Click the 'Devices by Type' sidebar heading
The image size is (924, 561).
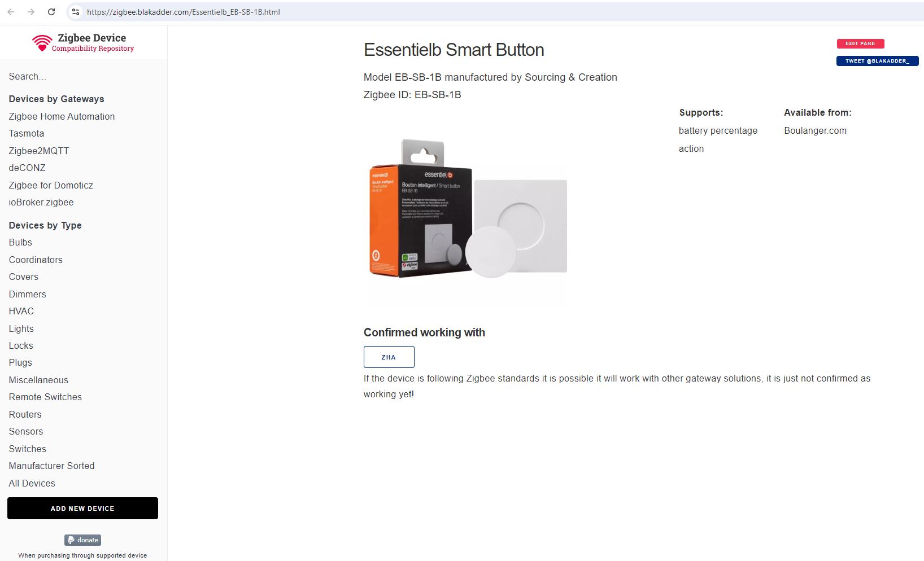[45, 225]
